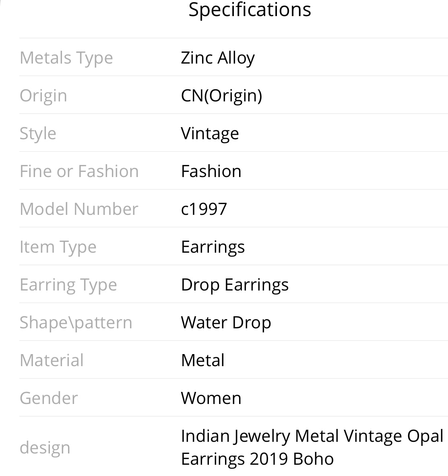Tap the Women gender value
Image resolution: width=448 pixels, height=476 pixels.
click(x=211, y=398)
